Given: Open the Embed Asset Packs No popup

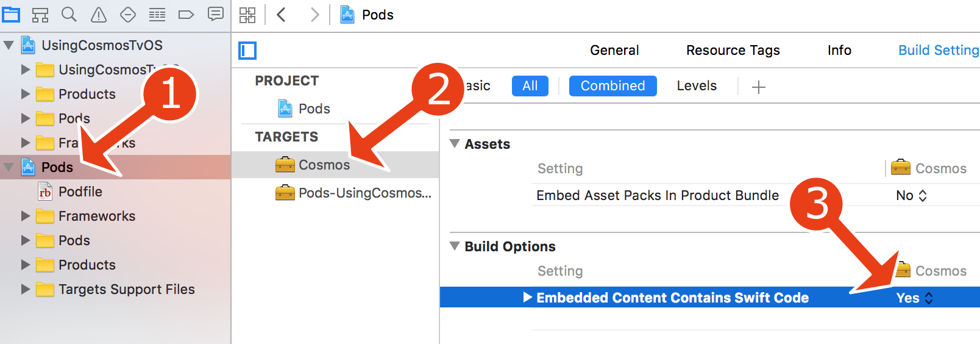Looking at the screenshot, I should pyautogui.click(x=911, y=196).
